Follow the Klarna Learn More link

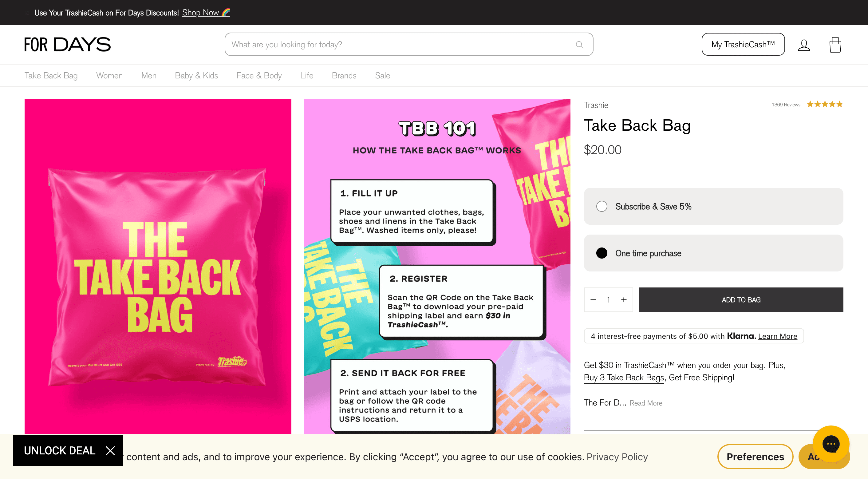coord(777,336)
